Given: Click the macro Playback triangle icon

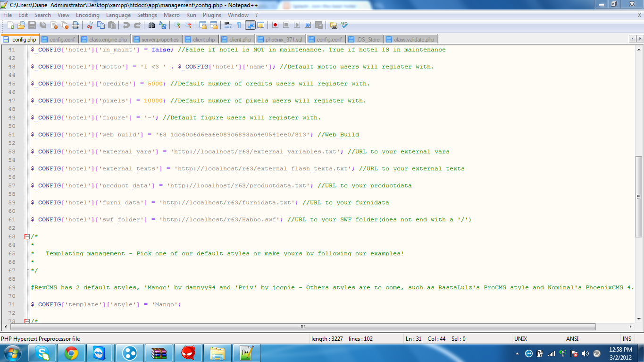Looking at the screenshot, I should [297, 25].
